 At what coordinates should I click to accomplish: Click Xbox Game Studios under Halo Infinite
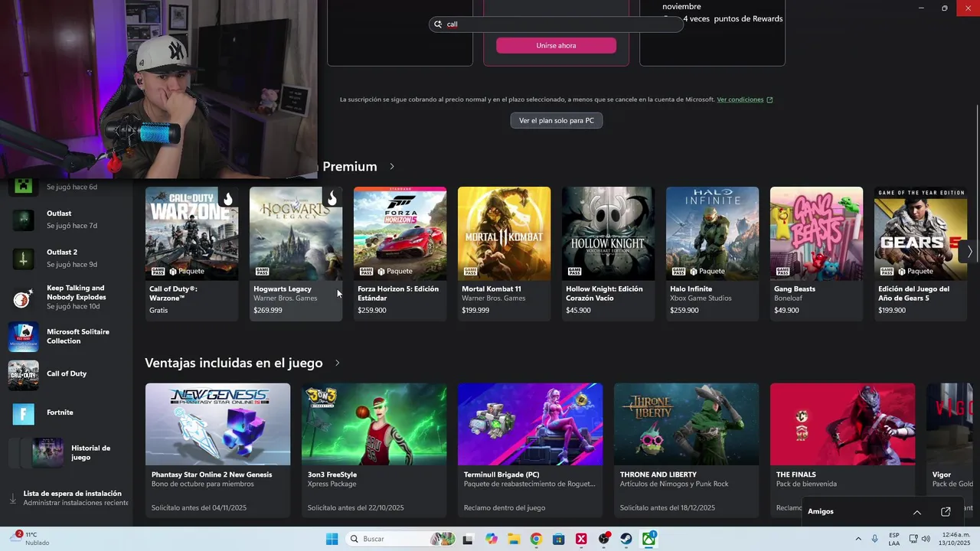click(700, 298)
